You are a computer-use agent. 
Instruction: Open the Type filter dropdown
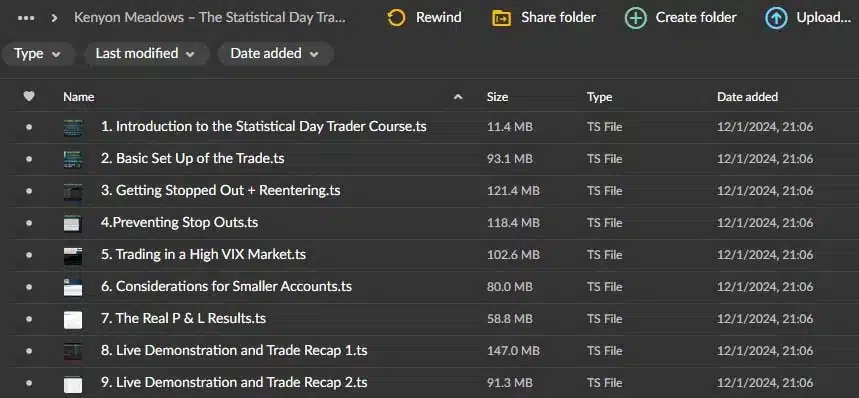[37, 54]
